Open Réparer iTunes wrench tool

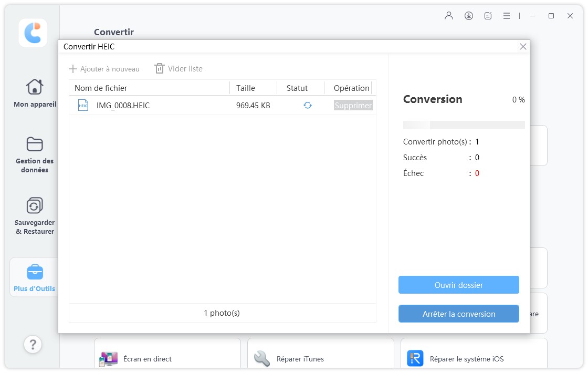[x=321, y=354]
